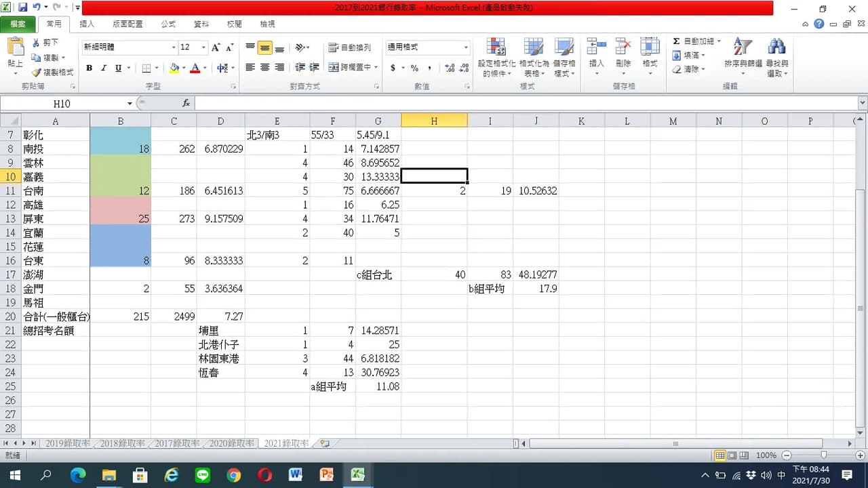The width and height of the screenshot is (868, 488).
Task: Open the File (檔案) tab
Action: 18,24
